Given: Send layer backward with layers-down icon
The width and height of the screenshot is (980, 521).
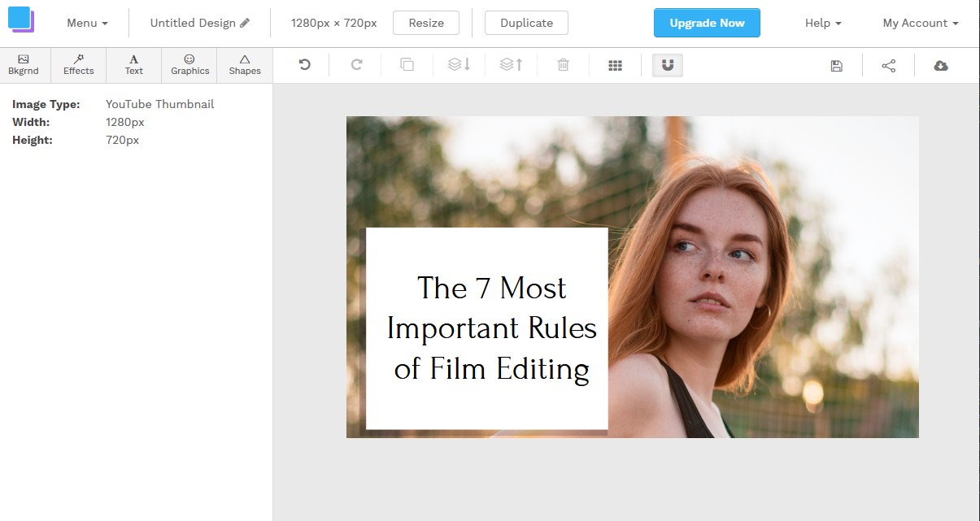Looking at the screenshot, I should (460, 65).
